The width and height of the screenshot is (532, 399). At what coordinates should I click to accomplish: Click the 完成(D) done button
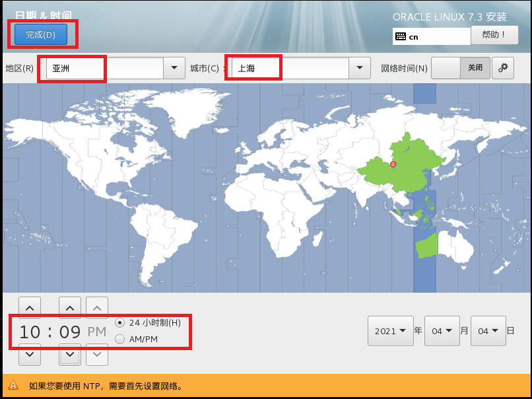[41, 34]
